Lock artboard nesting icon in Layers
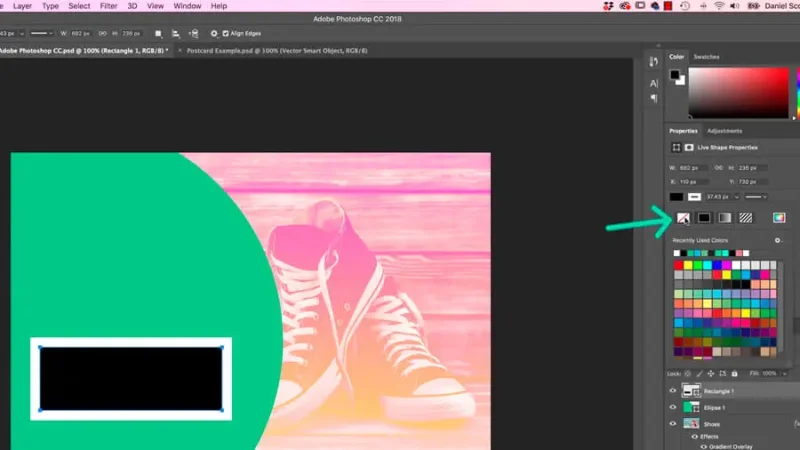This screenshot has width=800, height=450. [x=722, y=374]
